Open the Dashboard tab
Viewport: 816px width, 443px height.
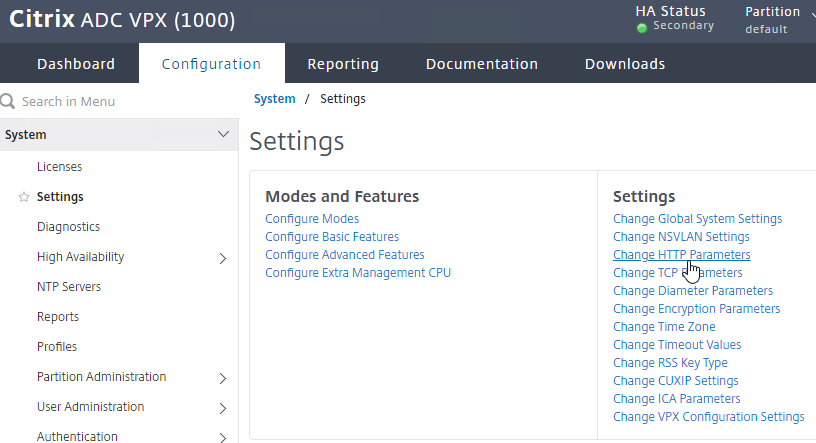(76, 64)
